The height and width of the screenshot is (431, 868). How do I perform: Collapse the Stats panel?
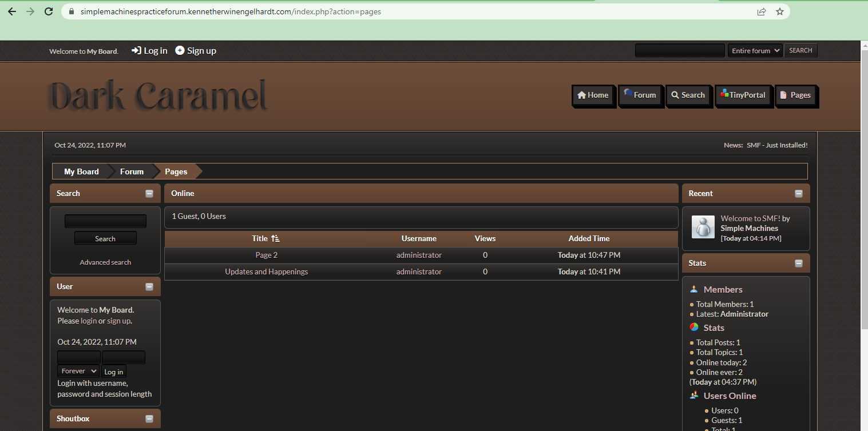coord(799,264)
